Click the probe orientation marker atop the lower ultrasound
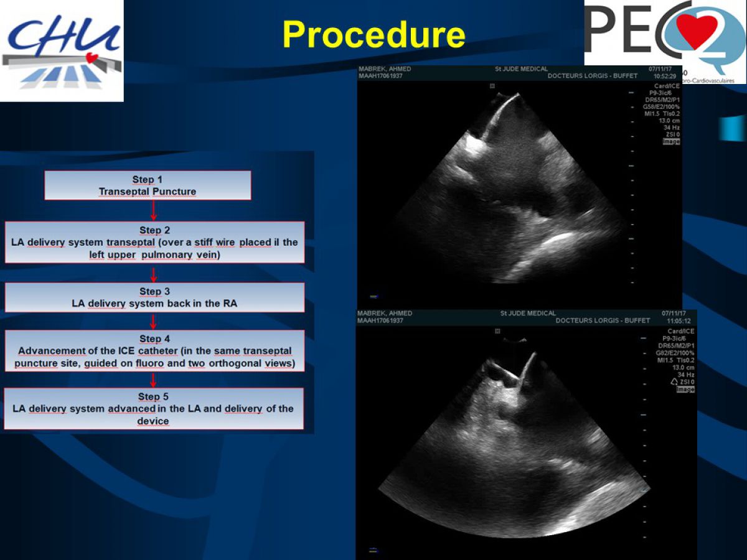747x560 pixels. [497, 332]
